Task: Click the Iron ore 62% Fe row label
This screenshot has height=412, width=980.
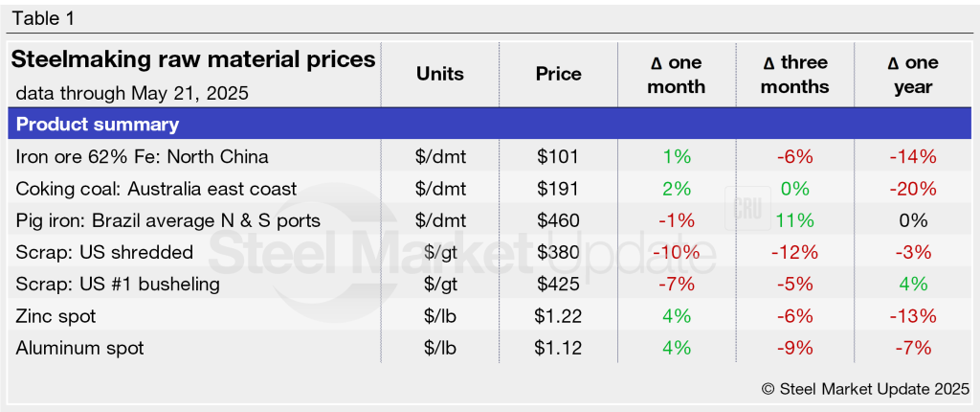Action: tap(143, 156)
